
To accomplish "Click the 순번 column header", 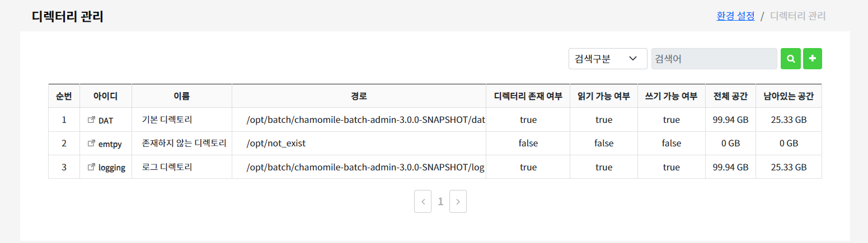I will click(x=64, y=96).
